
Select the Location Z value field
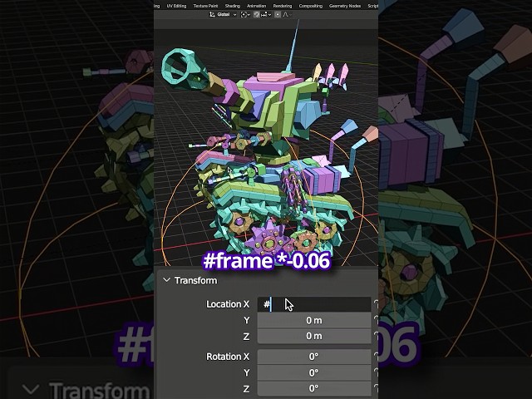[314, 336]
